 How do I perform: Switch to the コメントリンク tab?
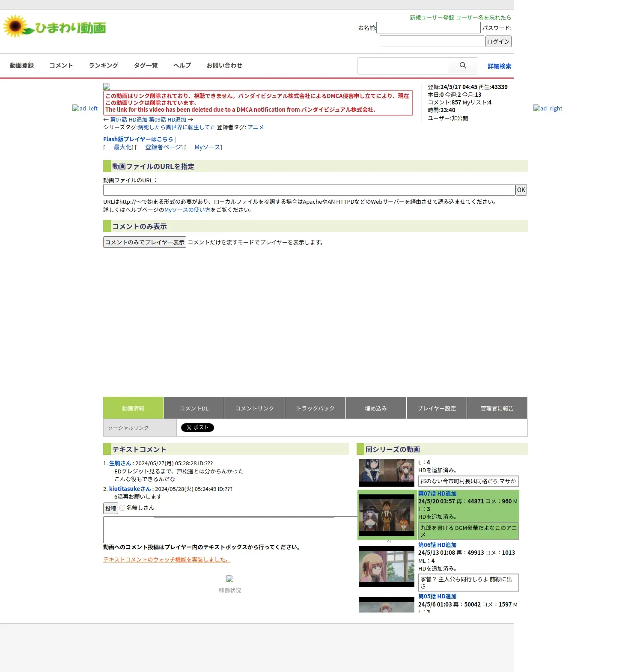coord(255,408)
